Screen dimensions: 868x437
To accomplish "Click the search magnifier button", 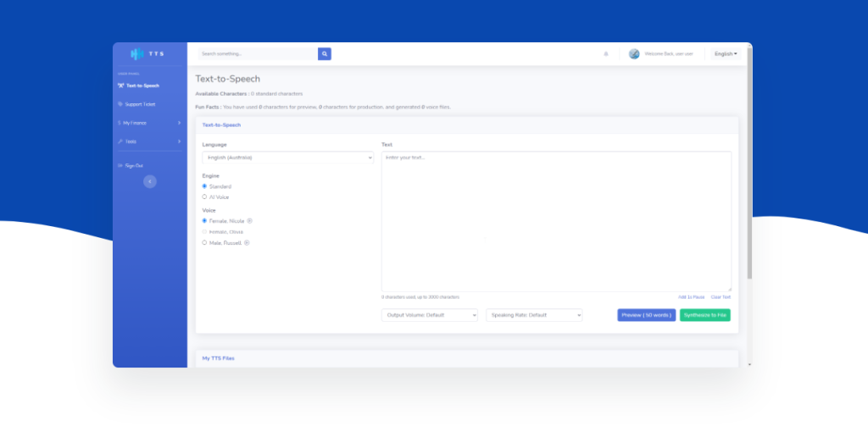I will 325,54.
